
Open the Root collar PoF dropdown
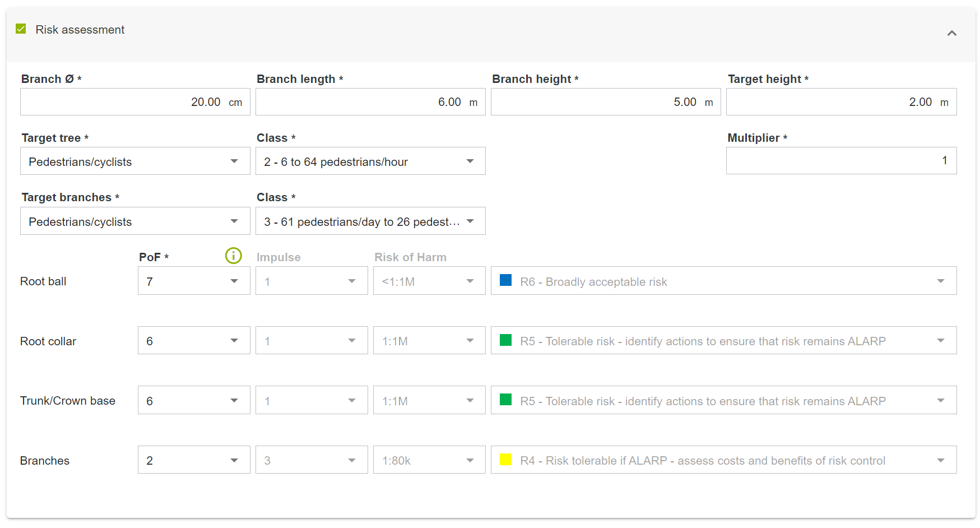tap(194, 341)
